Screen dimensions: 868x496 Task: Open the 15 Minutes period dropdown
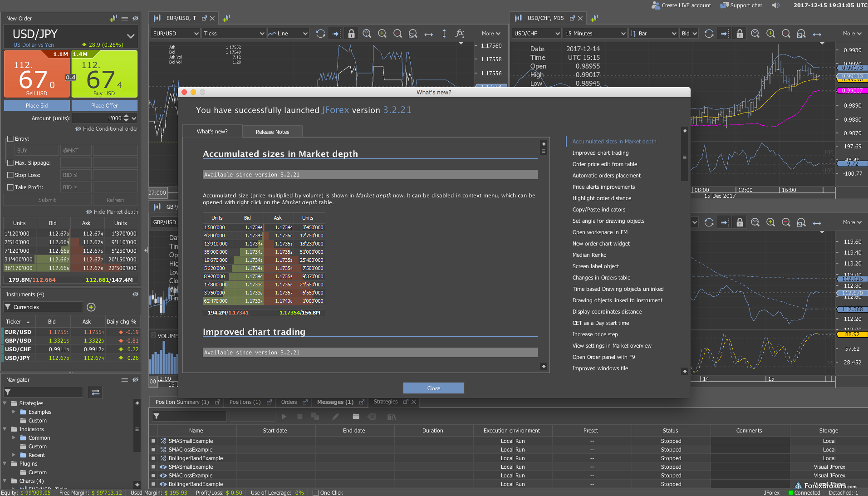595,34
